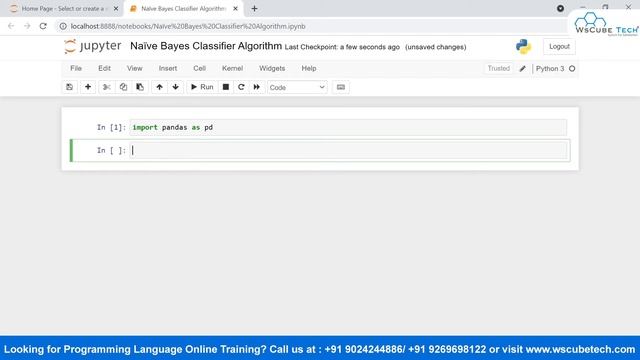
Task: Open the Kernel menu
Action: coord(232,68)
